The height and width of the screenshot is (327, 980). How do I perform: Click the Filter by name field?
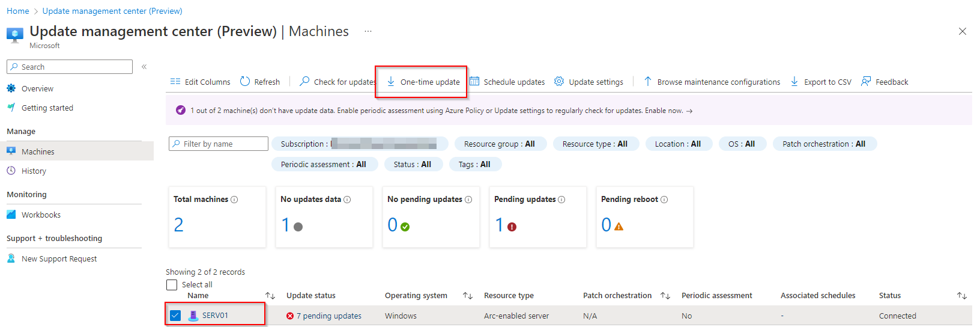point(219,144)
